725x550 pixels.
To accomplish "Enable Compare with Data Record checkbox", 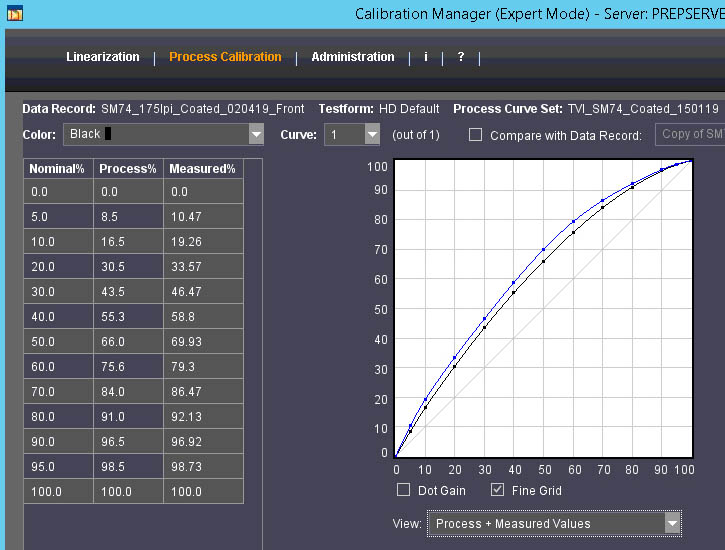I will pos(475,135).
